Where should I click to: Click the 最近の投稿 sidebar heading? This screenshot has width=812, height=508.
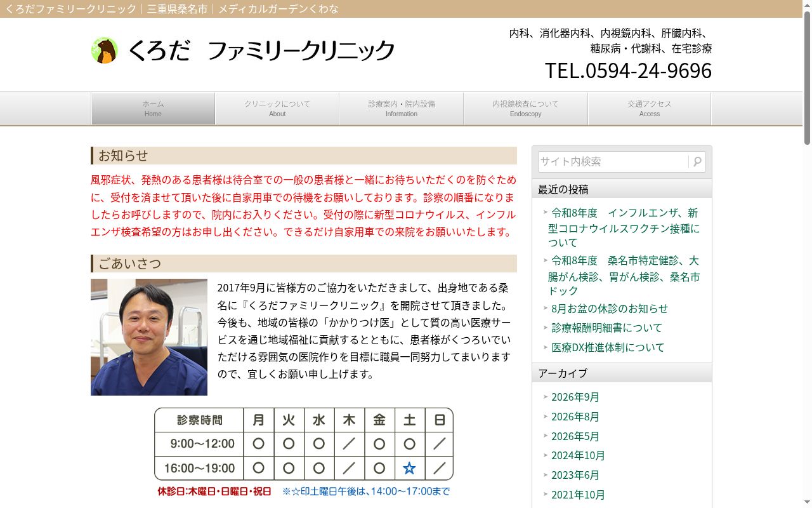click(622, 189)
